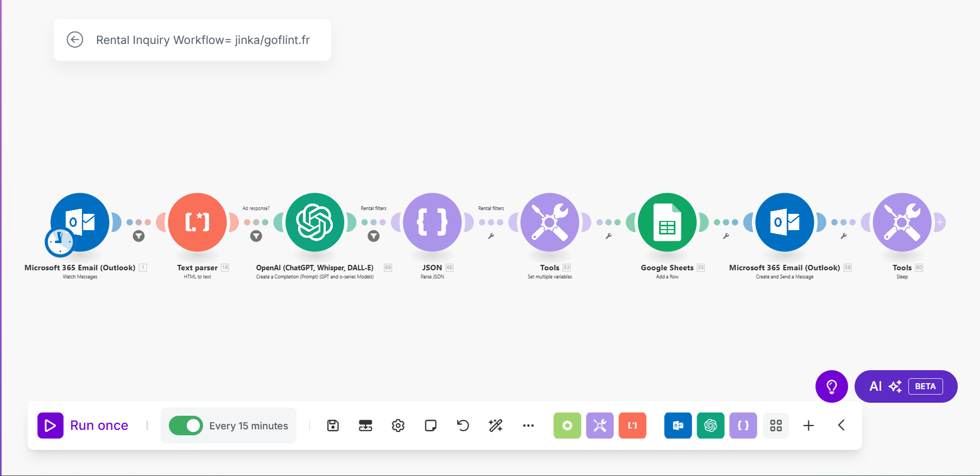Click the green flow control gear tile
Image resolution: width=980 pixels, height=476 pixels.
click(x=567, y=426)
